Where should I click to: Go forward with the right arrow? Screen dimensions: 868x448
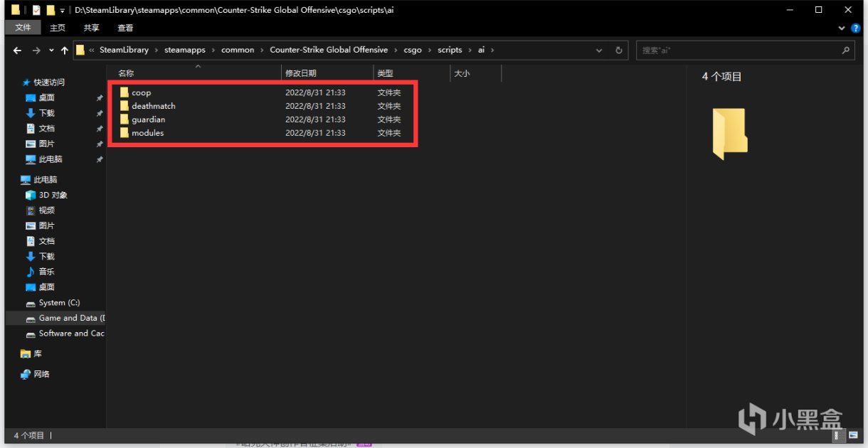(36, 50)
